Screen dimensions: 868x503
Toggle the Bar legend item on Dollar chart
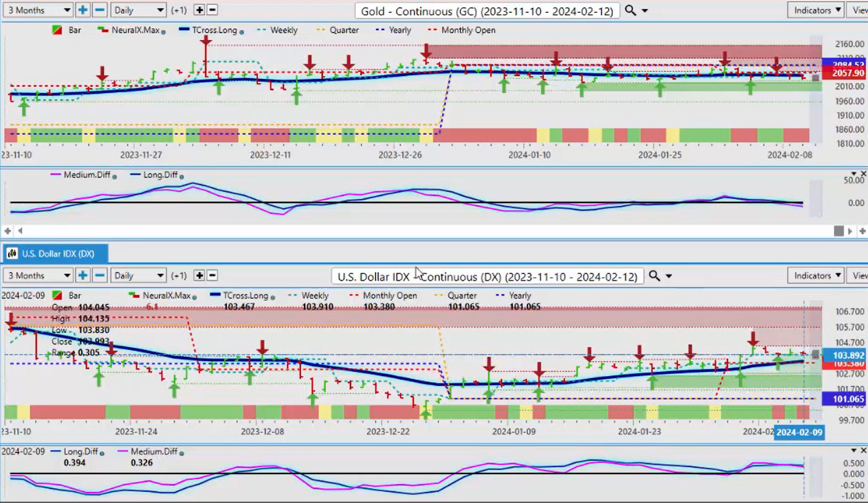[x=68, y=296]
